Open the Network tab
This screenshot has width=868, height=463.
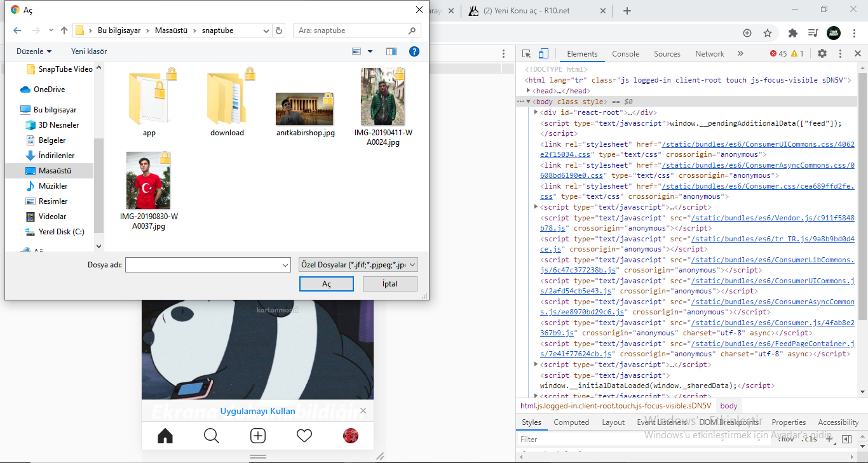pyautogui.click(x=710, y=54)
